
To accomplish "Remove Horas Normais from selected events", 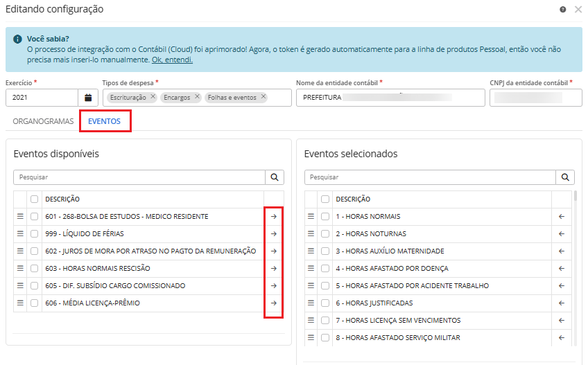I will pyautogui.click(x=561, y=217).
